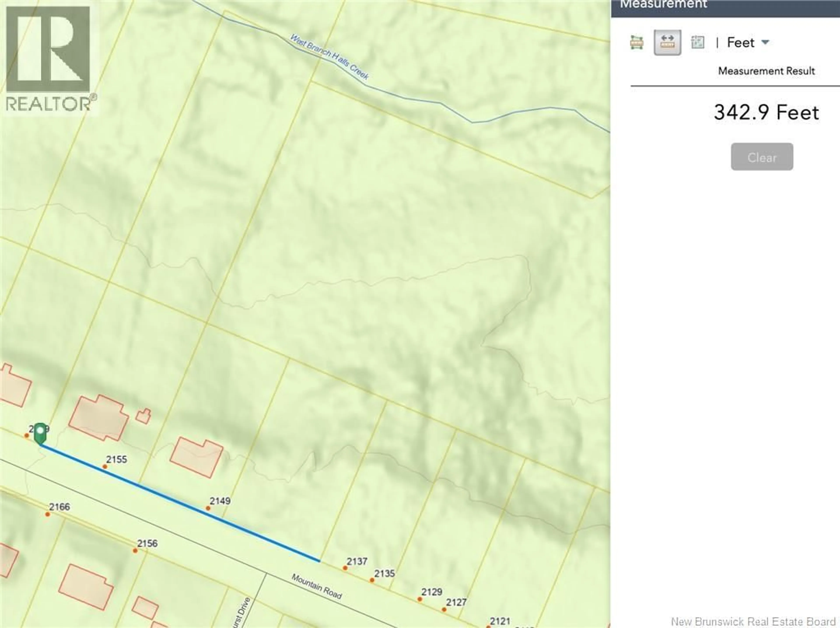Open the Feet units dropdown
Viewport: 840px width, 628px height.
(x=748, y=42)
